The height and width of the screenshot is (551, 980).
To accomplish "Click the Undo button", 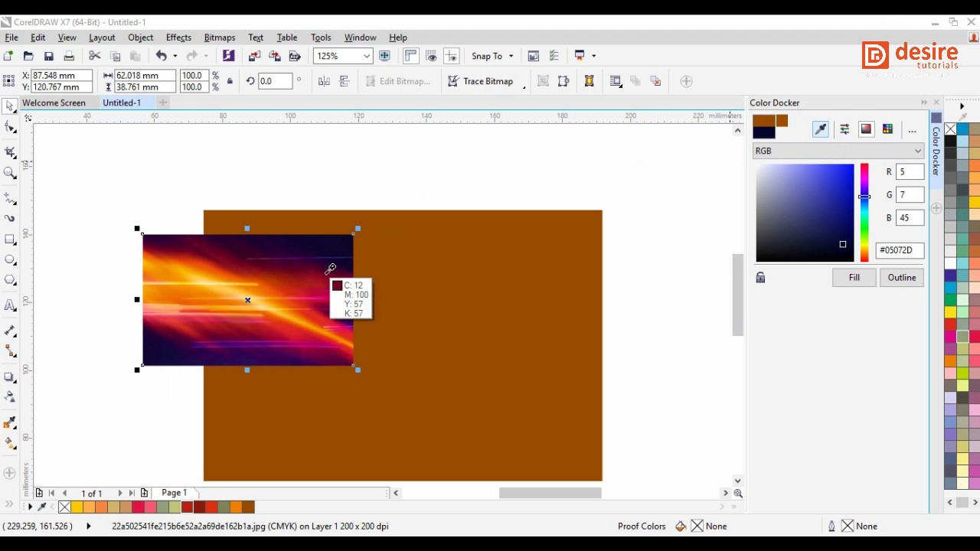I will click(x=161, y=56).
